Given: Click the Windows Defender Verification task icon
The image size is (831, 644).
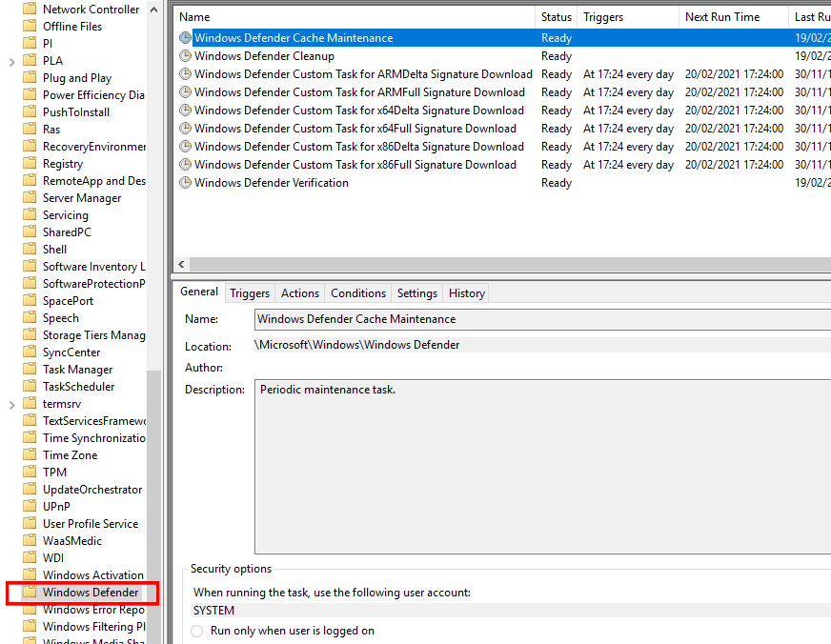Looking at the screenshot, I should click(x=185, y=182).
